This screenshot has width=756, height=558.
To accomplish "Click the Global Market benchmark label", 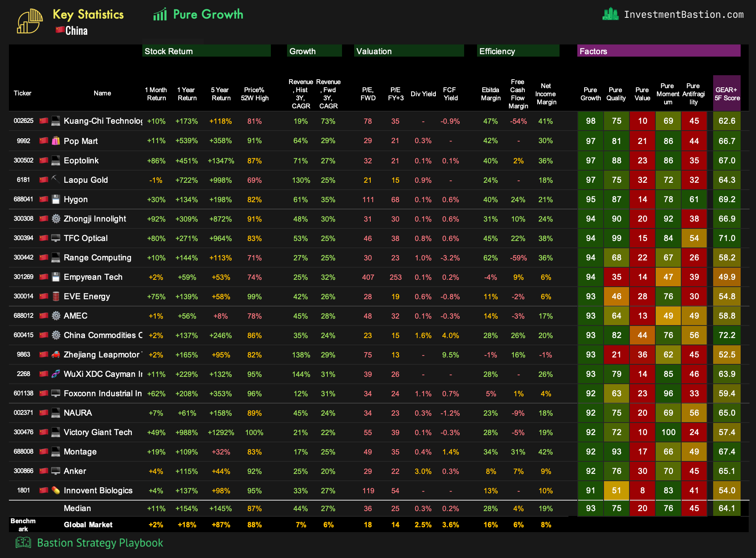I will click(88, 524).
